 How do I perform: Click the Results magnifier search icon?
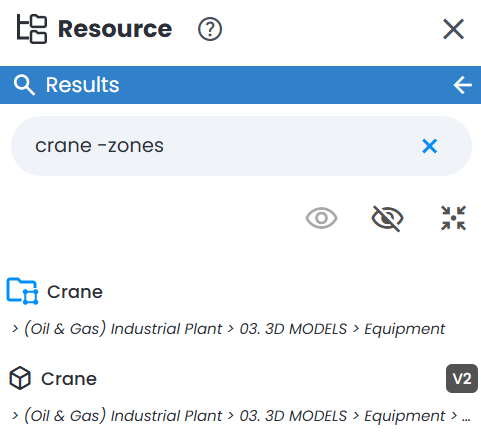click(24, 85)
